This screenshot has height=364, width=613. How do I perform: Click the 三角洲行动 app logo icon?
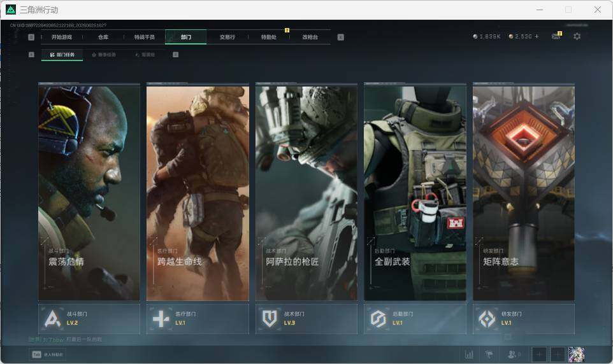(11, 10)
